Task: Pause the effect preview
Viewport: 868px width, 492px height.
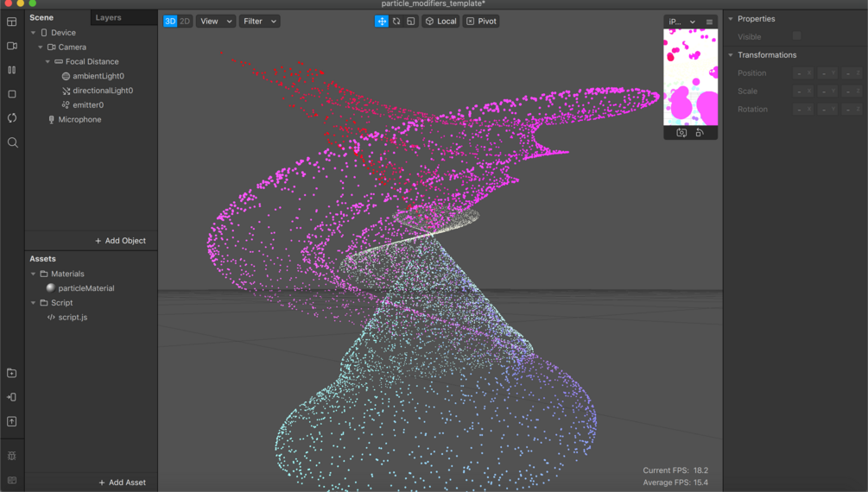Action: (11, 70)
